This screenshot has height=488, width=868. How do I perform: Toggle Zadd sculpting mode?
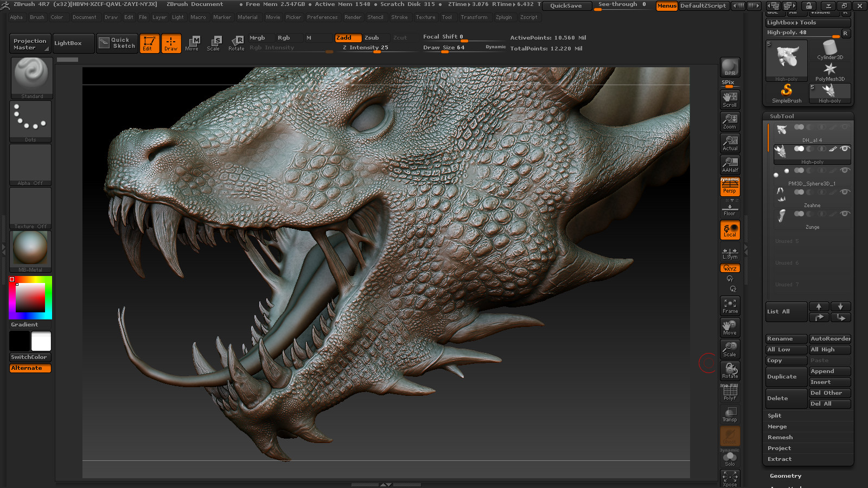point(348,38)
